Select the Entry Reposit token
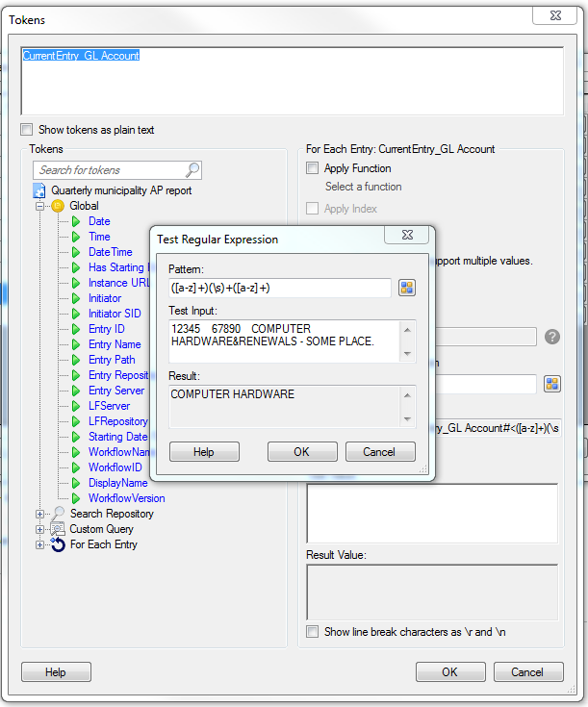 [x=118, y=375]
